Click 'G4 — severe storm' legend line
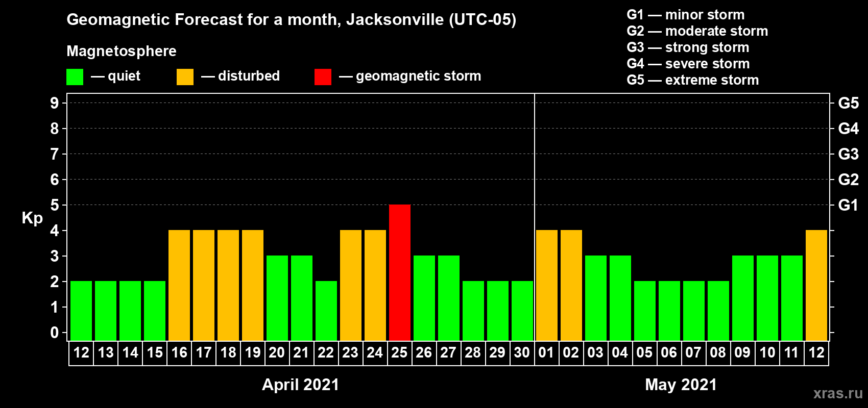Image resolution: width=868 pixels, height=408 pixels. pyautogui.click(x=688, y=64)
